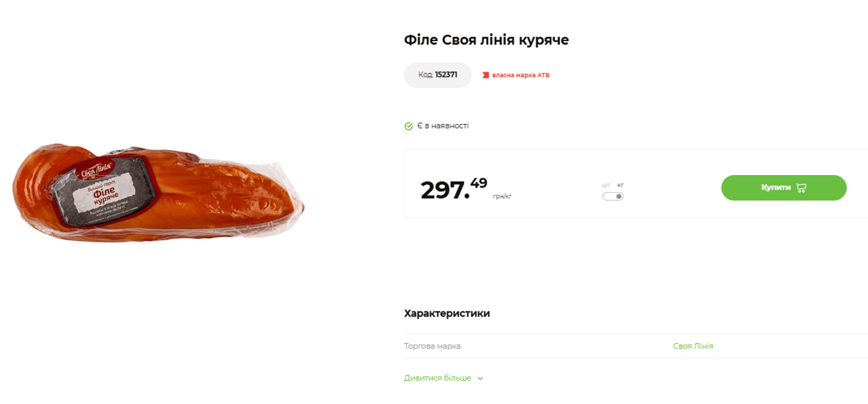Toggle the шт/кг unit switch
The height and width of the screenshot is (404, 868).
point(613,195)
